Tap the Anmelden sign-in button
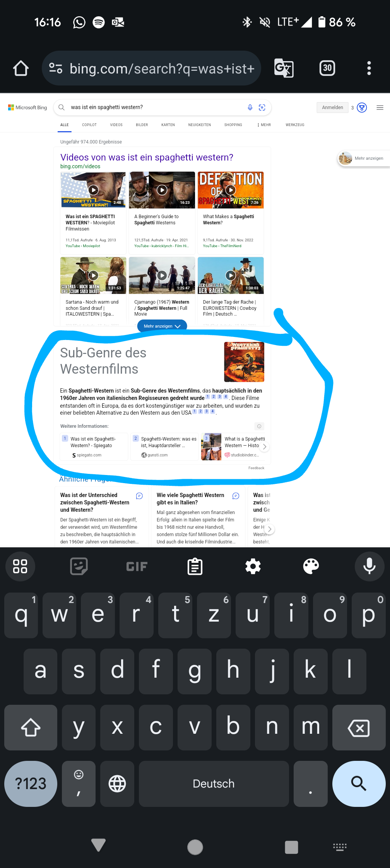 [x=333, y=108]
